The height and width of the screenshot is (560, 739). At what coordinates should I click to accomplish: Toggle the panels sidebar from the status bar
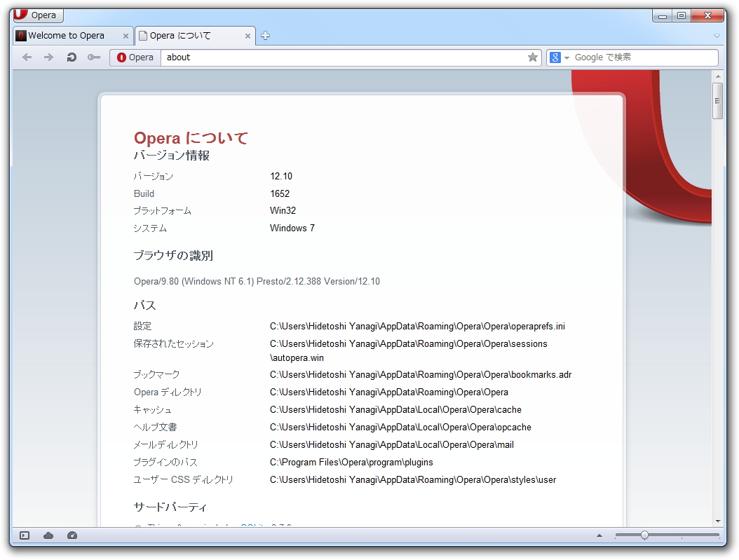(24, 535)
